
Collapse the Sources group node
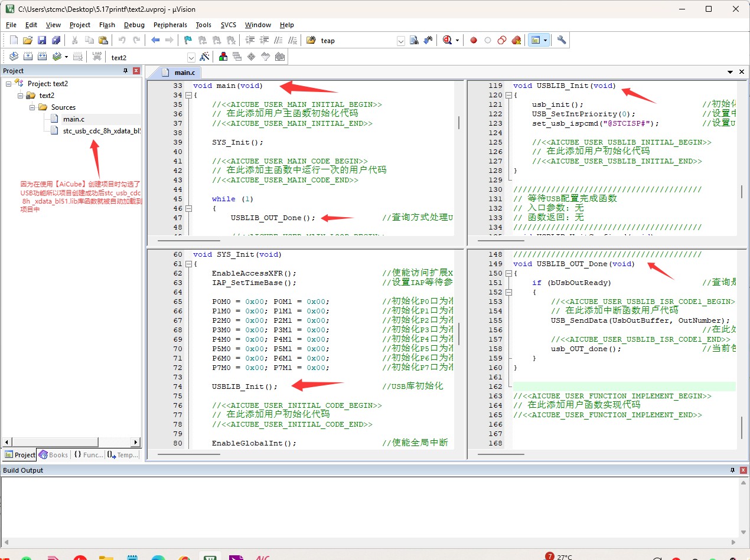click(x=32, y=107)
